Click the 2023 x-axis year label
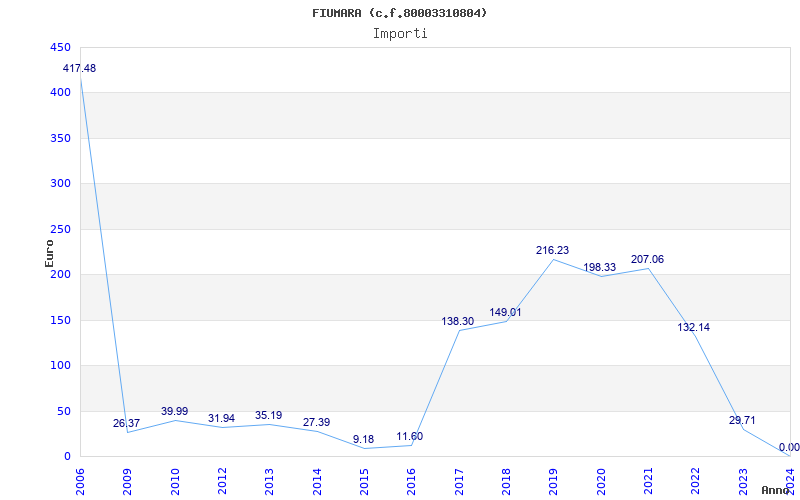Viewport: 800px width, 500px height. tap(743, 481)
